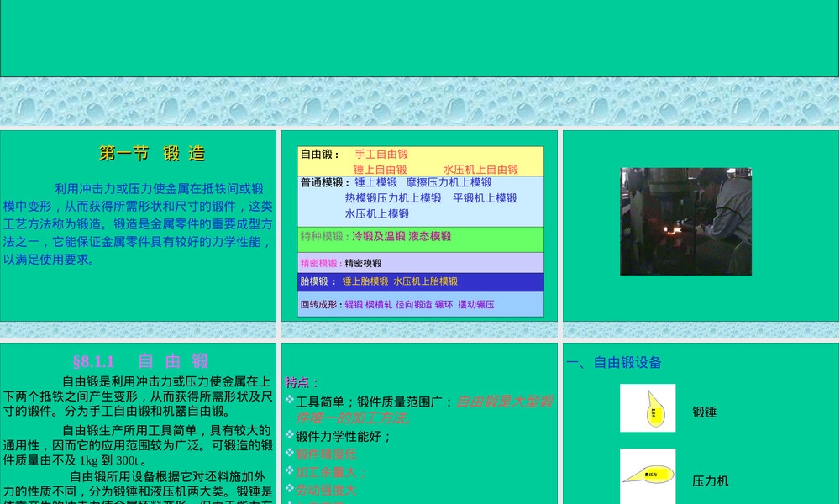Click the '加工余量大;' bullet text
Screen dimensions: 840x504
[x=331, y=472]
